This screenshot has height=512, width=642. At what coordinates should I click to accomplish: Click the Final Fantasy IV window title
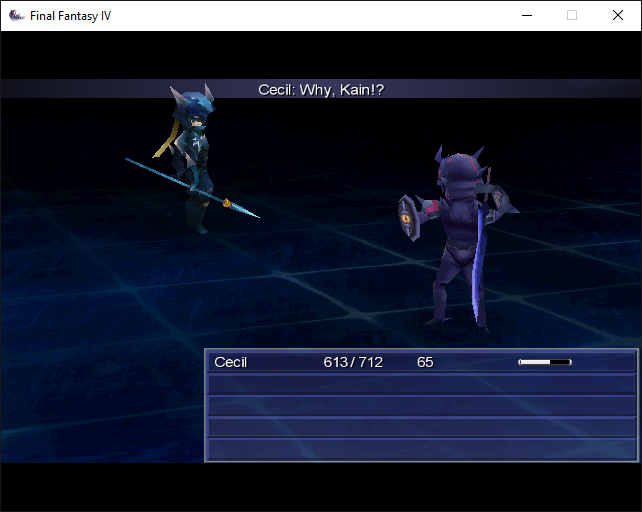pyautogui.click(x=70, y=16)
